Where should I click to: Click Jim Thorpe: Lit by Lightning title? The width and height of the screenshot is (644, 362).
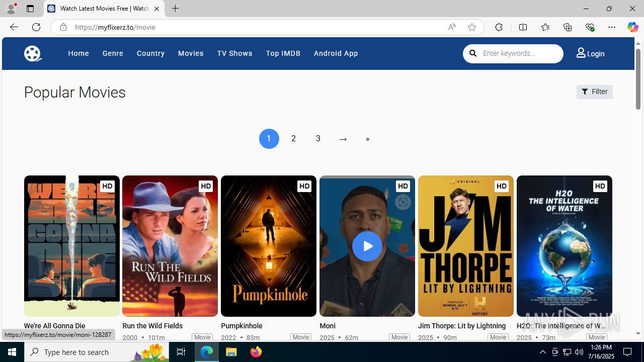462,326
